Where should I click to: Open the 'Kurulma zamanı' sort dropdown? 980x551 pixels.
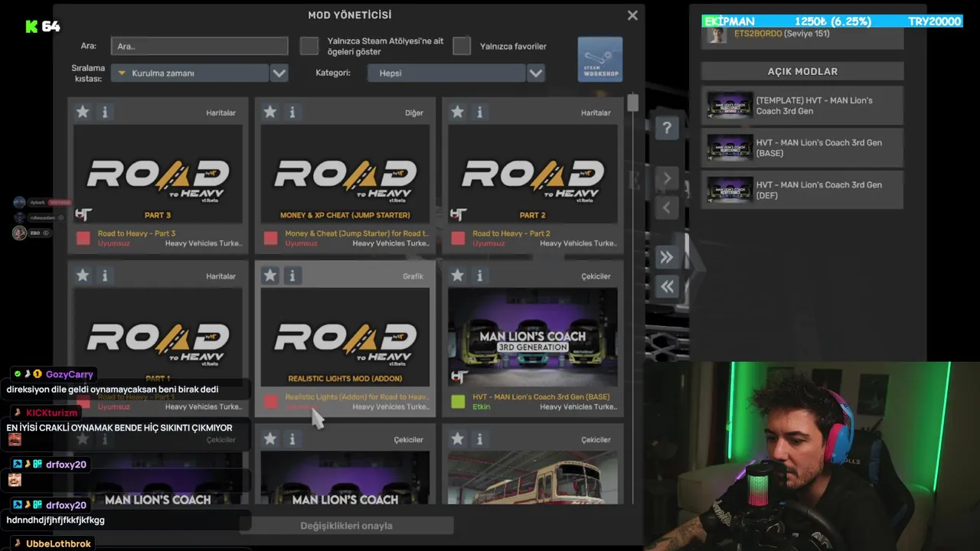(190, 73)
